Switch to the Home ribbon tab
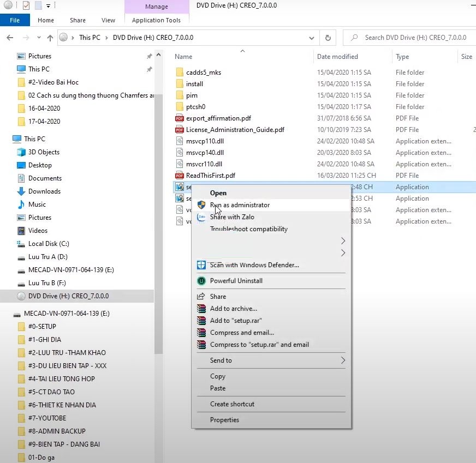 click(x=46, y=20)
